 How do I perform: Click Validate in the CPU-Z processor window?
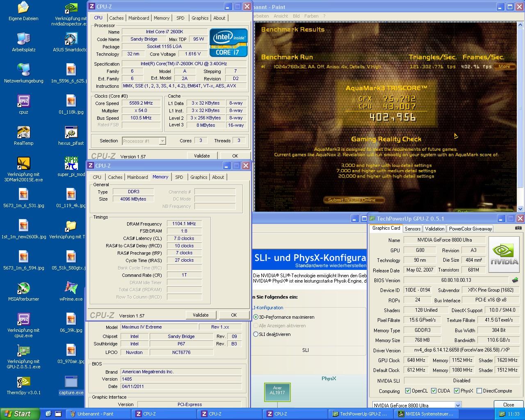(x=202, y=156)
